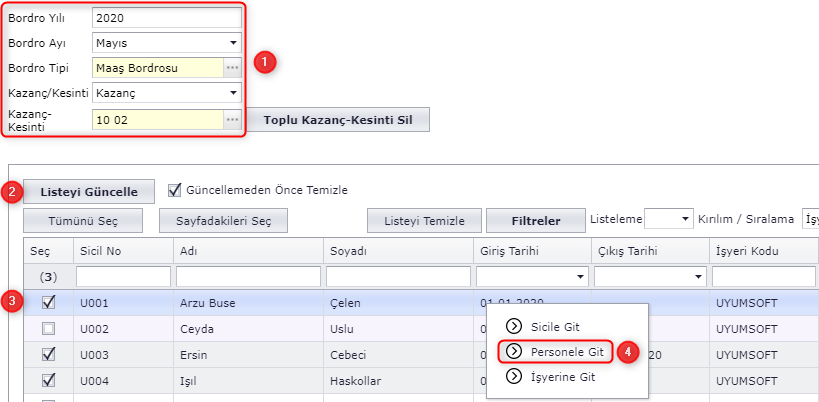Click arrow icon next to Sicile Git

pyautogui.click(x=514, y=326)
